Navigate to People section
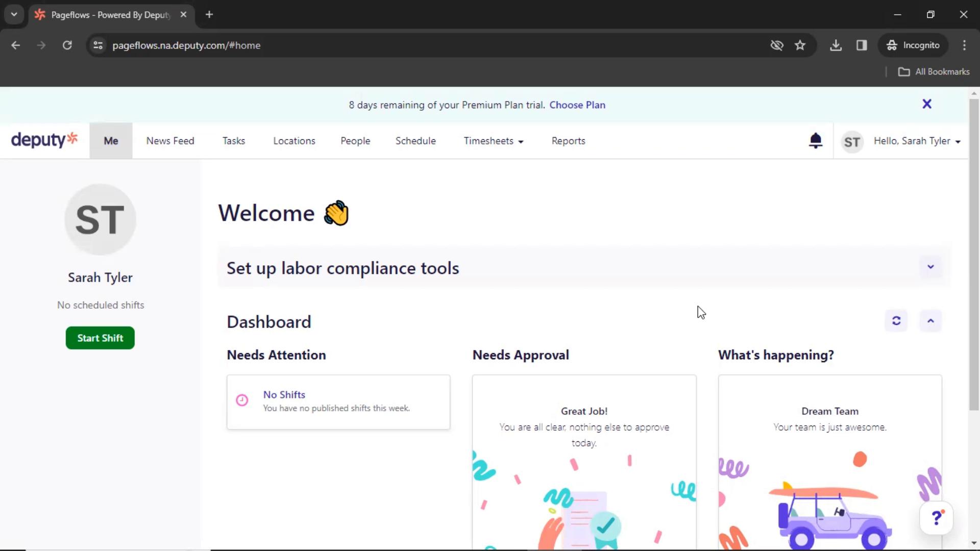This screenshot has height=551, width=980. (x=355, y=141)
